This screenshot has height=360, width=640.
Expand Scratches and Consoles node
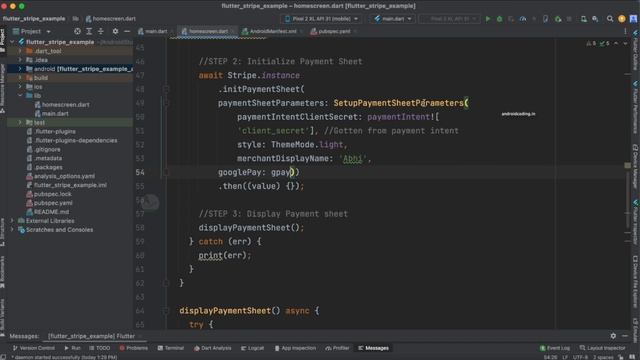[x=12, y=230]
